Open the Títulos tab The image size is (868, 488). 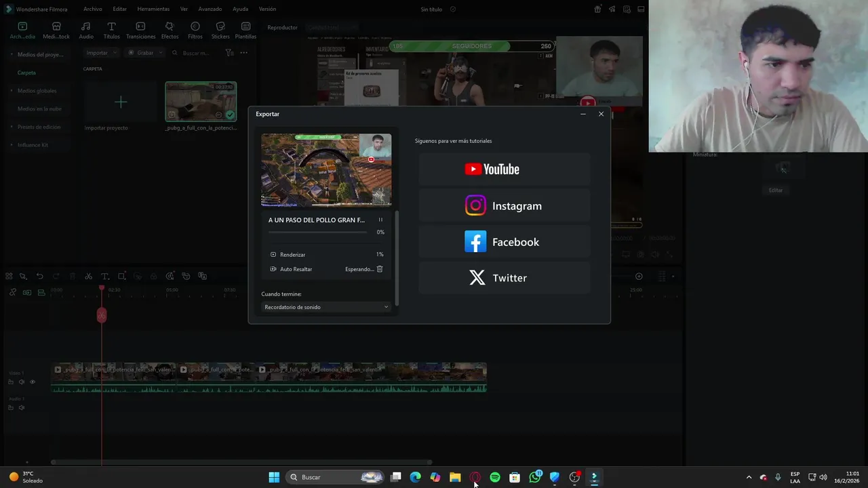111,30
